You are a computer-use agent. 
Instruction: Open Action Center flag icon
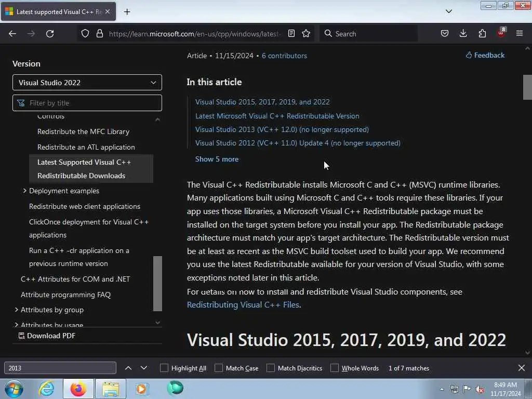(x=467, y=389)
